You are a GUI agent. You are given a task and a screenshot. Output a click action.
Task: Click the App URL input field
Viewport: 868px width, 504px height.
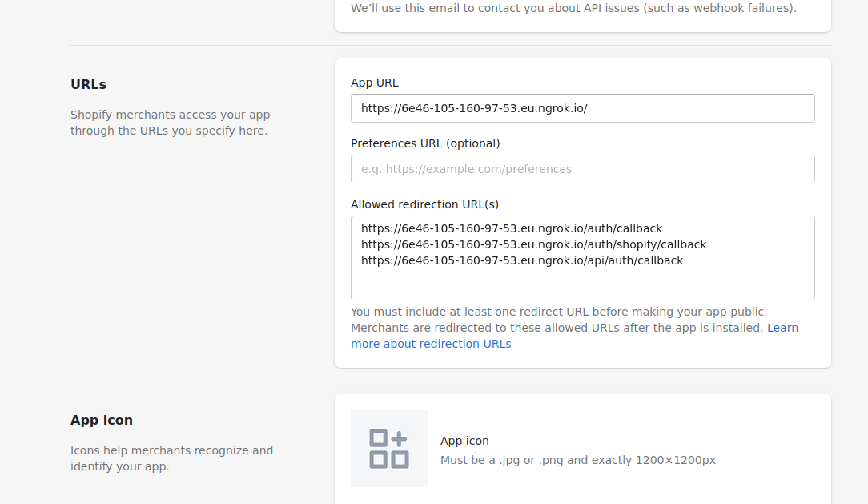point(582,108)
